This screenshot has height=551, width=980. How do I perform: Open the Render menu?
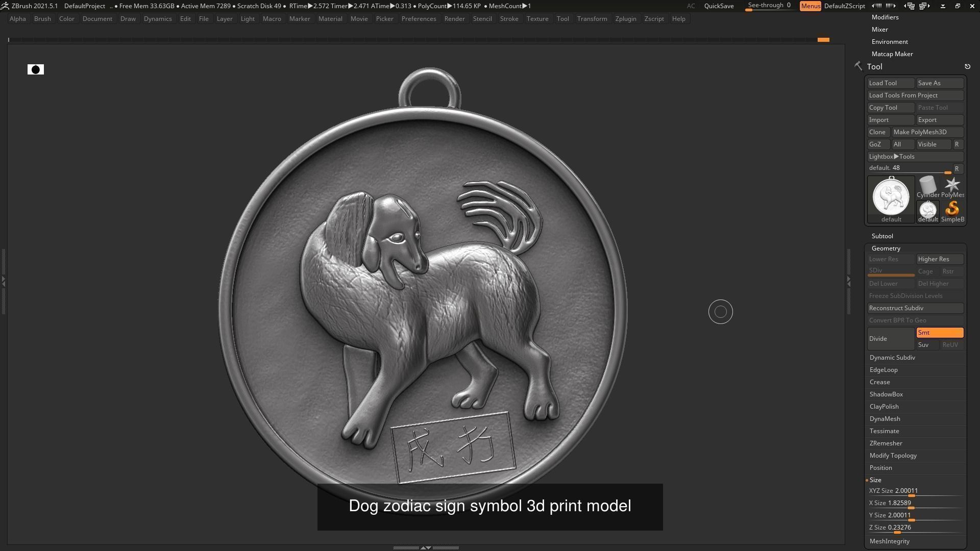pos(454,19)
